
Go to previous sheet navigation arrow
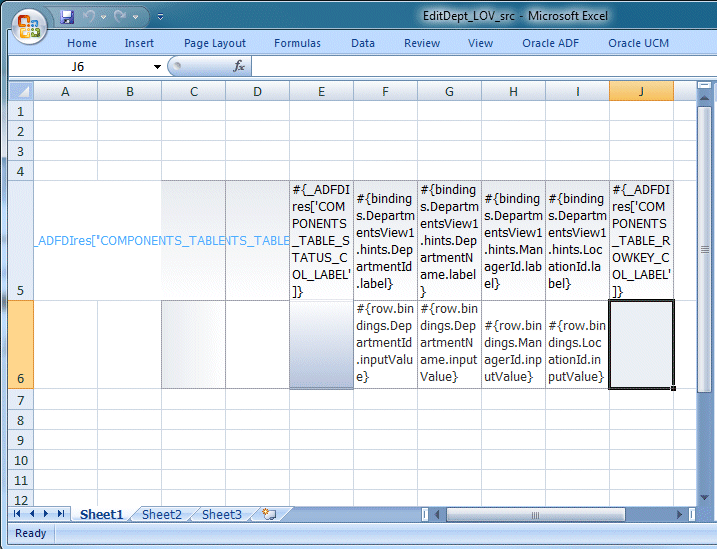[32, 514]
